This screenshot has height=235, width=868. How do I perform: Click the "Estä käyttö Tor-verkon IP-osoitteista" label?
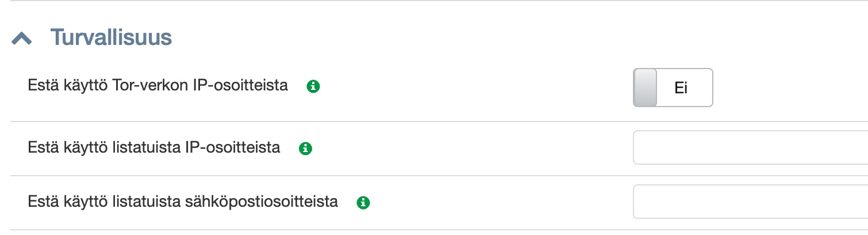coord(158,86)
